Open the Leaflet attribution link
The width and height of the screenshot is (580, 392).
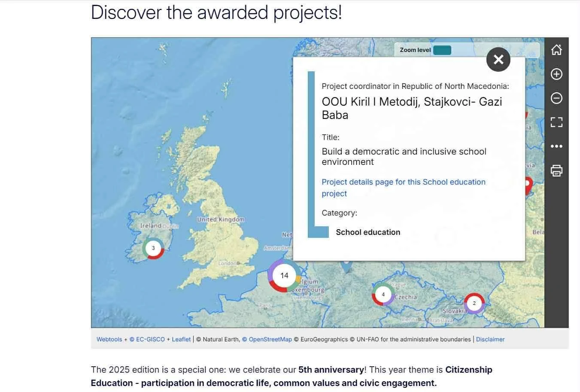(x=181, y=339)
